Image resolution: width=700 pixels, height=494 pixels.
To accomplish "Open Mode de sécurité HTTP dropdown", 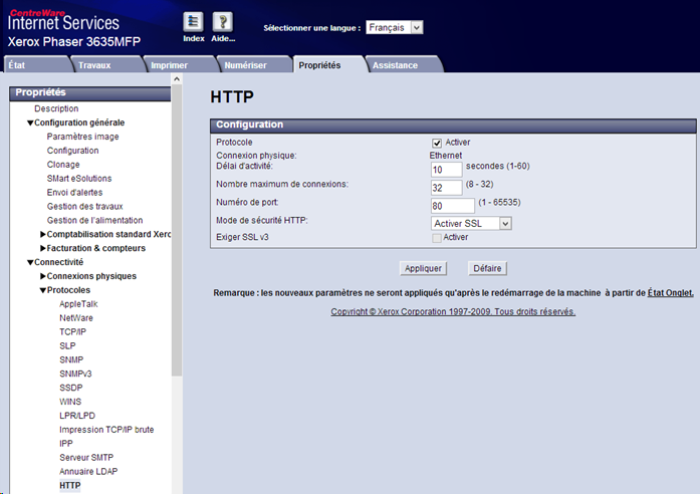I will coord(471,223).
